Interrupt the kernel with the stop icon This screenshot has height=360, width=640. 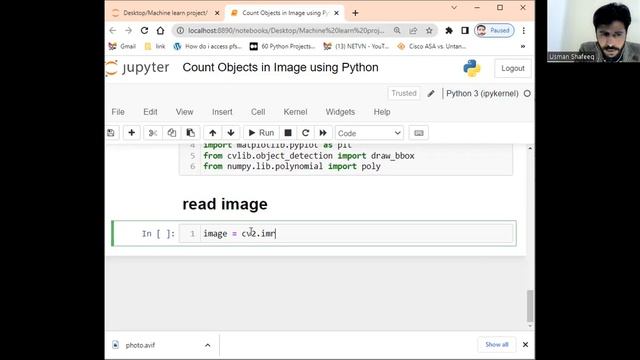tap(288, 133)
